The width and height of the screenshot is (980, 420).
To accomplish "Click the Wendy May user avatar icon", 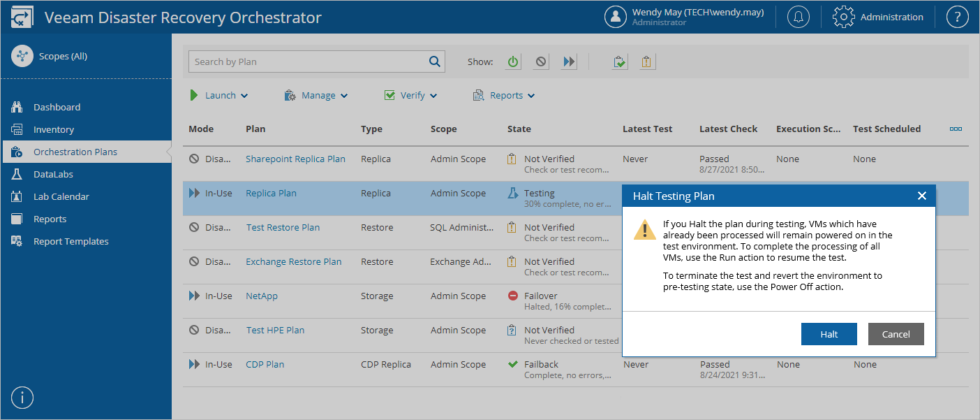I will tap(616, 17).
